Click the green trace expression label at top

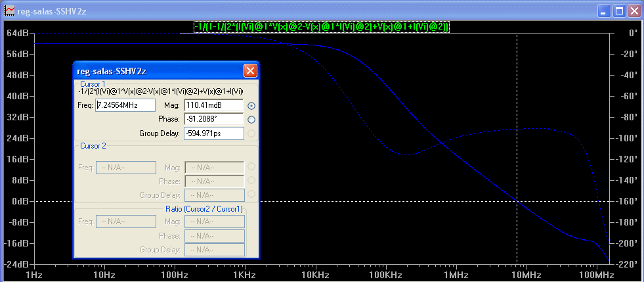322,27
